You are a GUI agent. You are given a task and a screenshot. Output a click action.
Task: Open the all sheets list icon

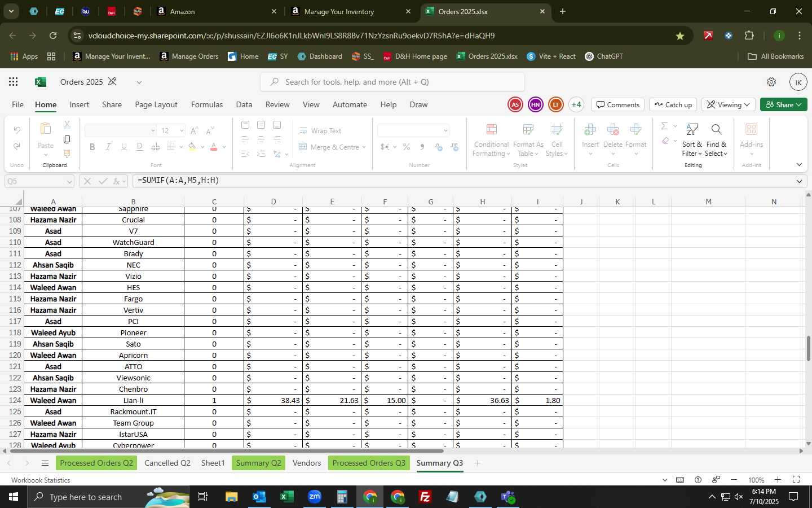coord(45,463)
